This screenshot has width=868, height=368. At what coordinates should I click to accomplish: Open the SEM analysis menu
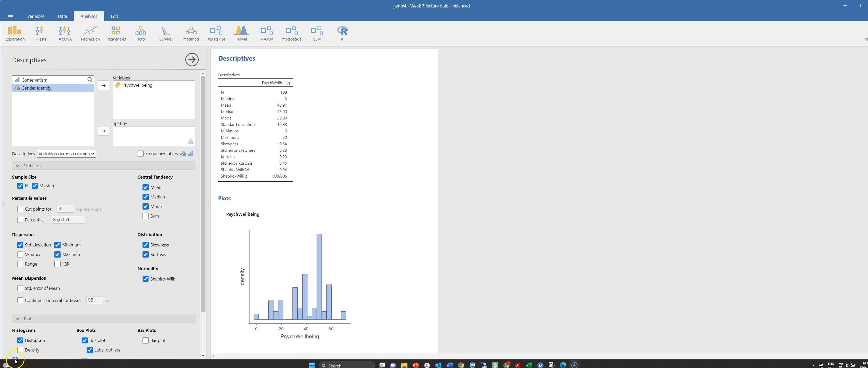pos(316,33)
